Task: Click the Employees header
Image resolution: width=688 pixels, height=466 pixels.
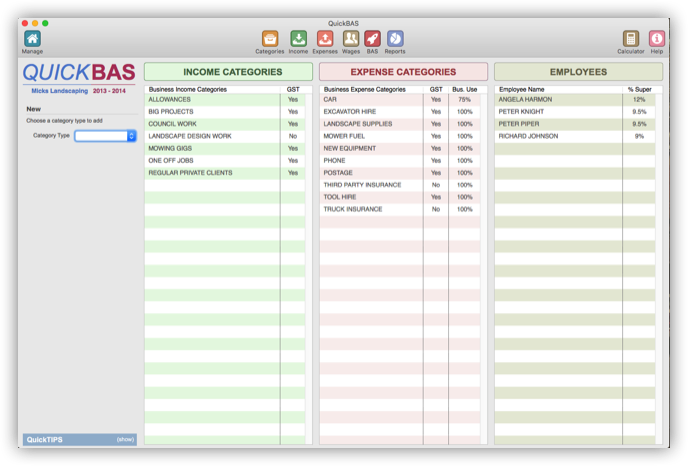Action: pyautogui.click(x=578, y=72)
